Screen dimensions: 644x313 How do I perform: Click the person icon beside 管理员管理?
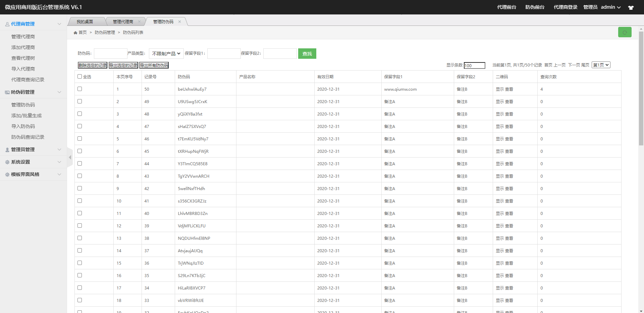(7, 150)
